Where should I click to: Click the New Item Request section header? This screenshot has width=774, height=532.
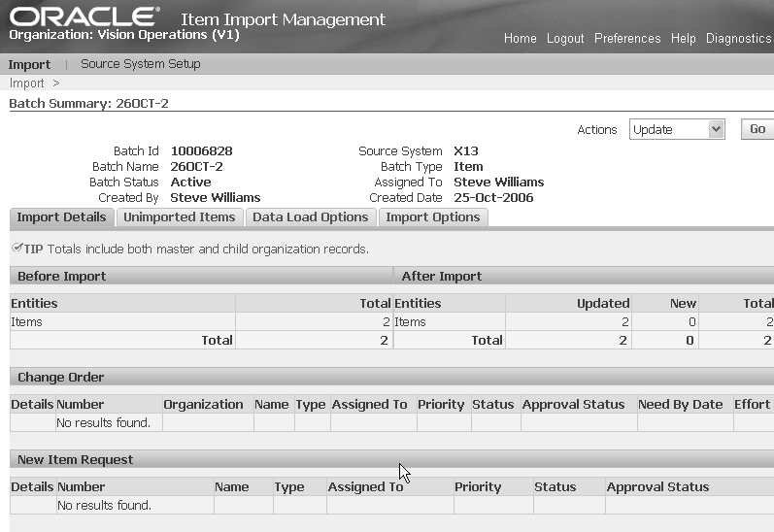392,459
